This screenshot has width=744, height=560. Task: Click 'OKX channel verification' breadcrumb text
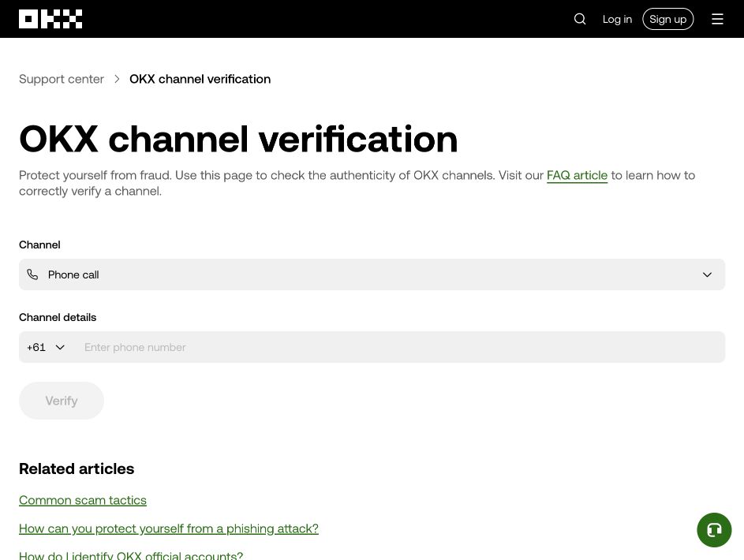(x=200, y=79)
